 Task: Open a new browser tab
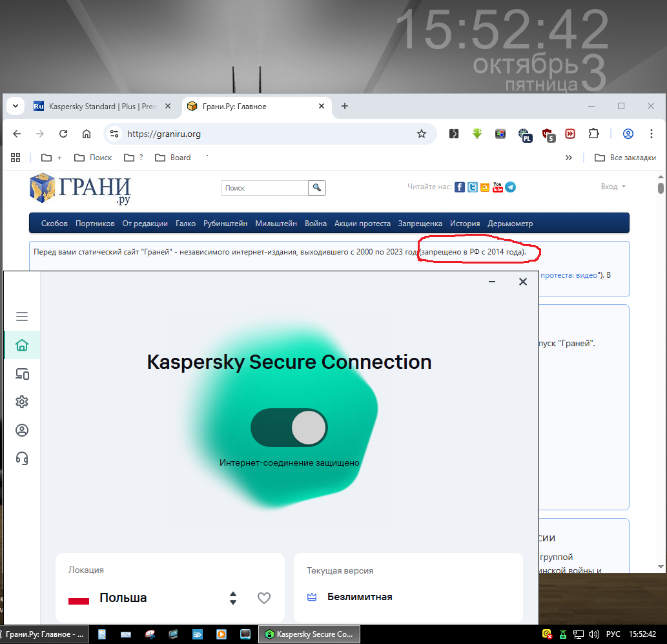pyautogui.click(x=345, y=106)
